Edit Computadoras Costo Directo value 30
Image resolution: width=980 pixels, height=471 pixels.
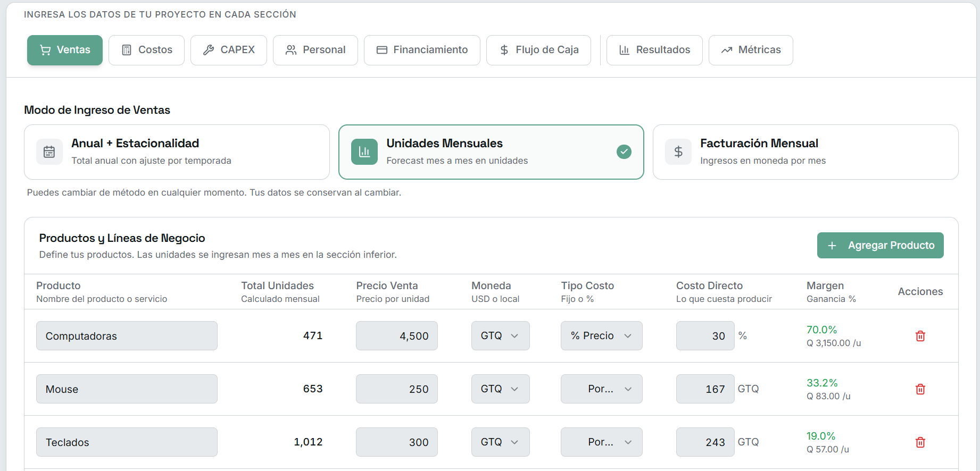pyautogui.click(x=705, y=336)
